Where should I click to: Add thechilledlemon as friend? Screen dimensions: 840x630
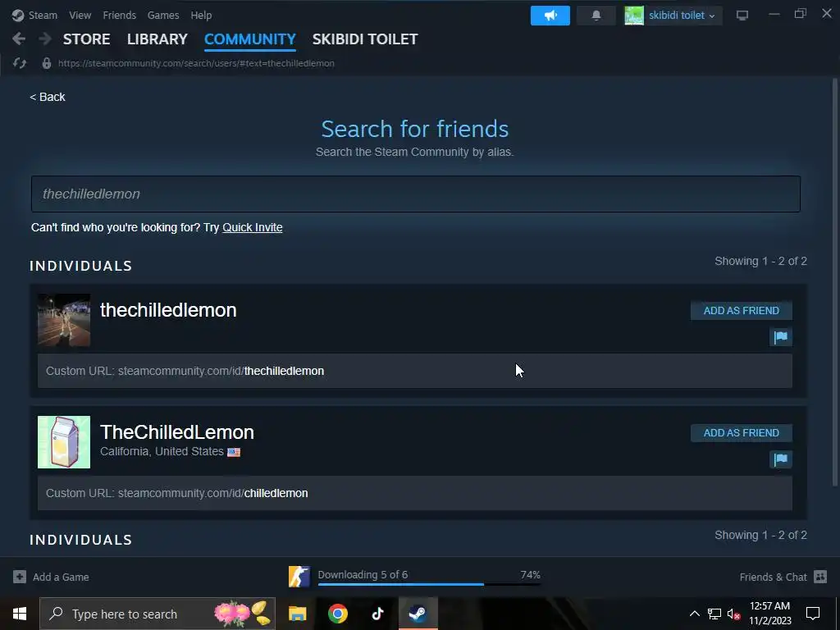point(741,311)
